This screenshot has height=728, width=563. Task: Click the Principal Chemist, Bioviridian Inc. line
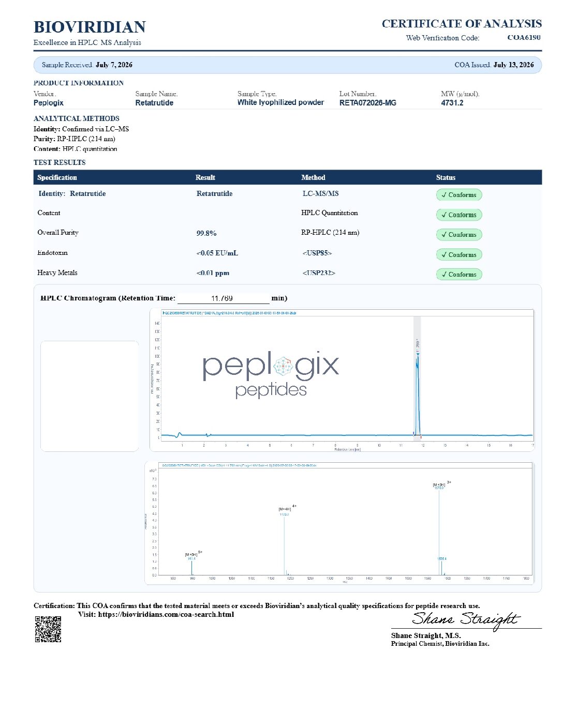(440, 644)
